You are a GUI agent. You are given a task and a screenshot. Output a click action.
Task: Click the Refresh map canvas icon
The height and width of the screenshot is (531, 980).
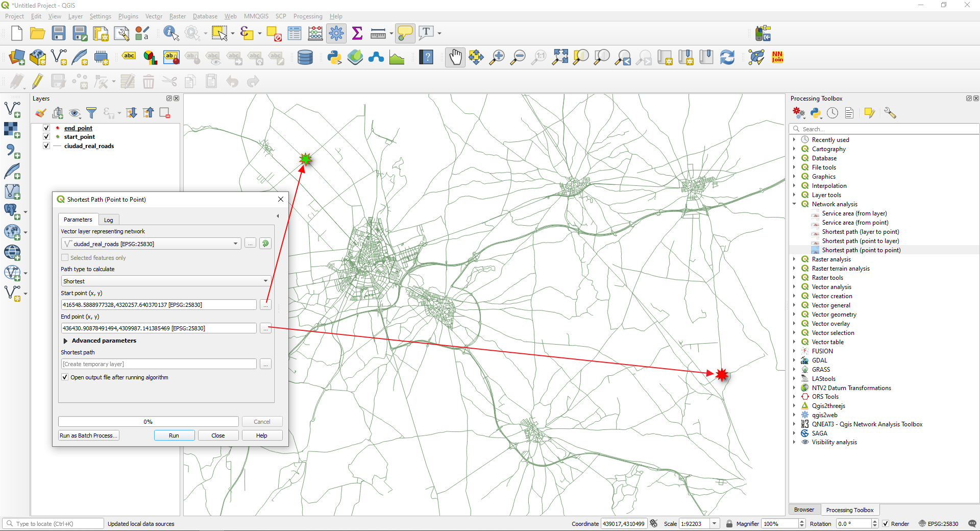[x=727, y=57]
